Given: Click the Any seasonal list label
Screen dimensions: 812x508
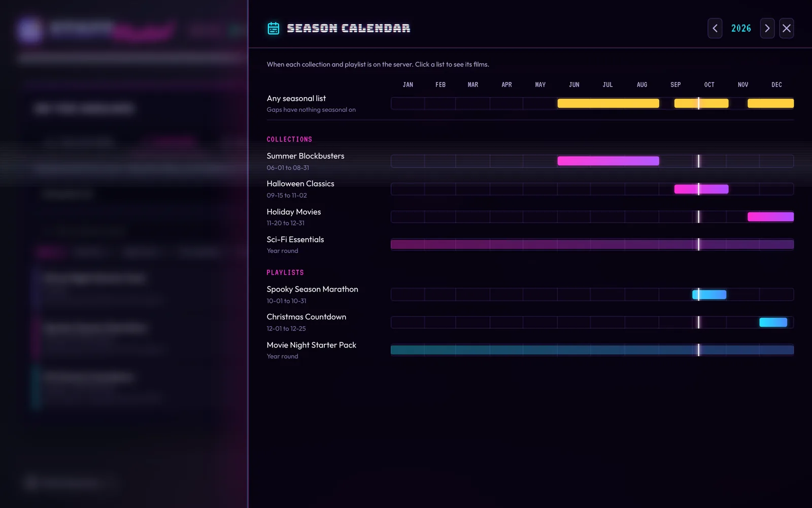Looking at the screenshot, I should point(296,99).
